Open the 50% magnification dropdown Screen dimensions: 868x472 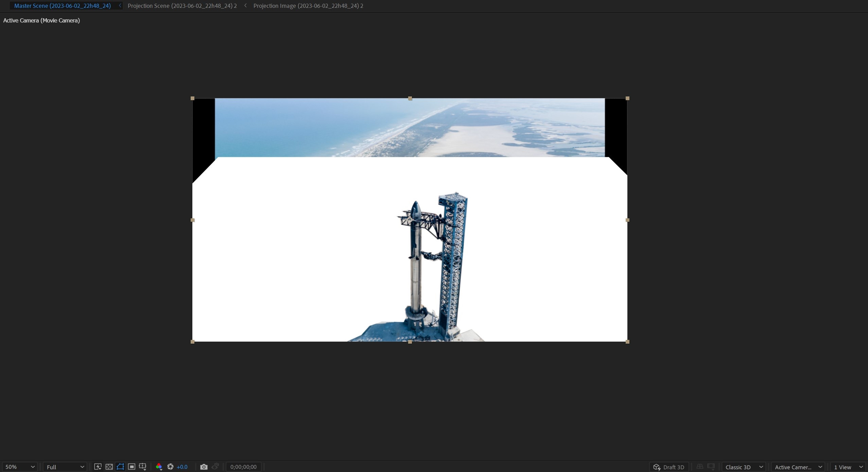20,467
